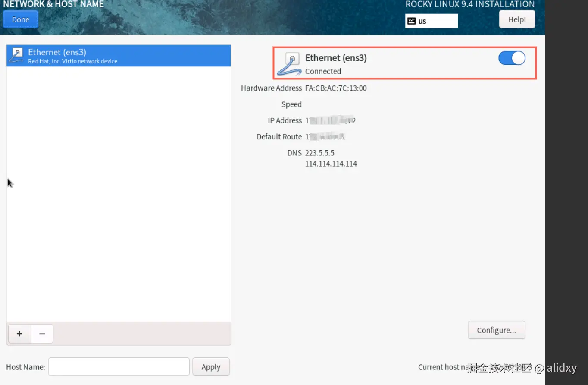Turn off the Ethernet (ens3) connection switch
This screenshot has width=588, height=385.
(512, 58)
